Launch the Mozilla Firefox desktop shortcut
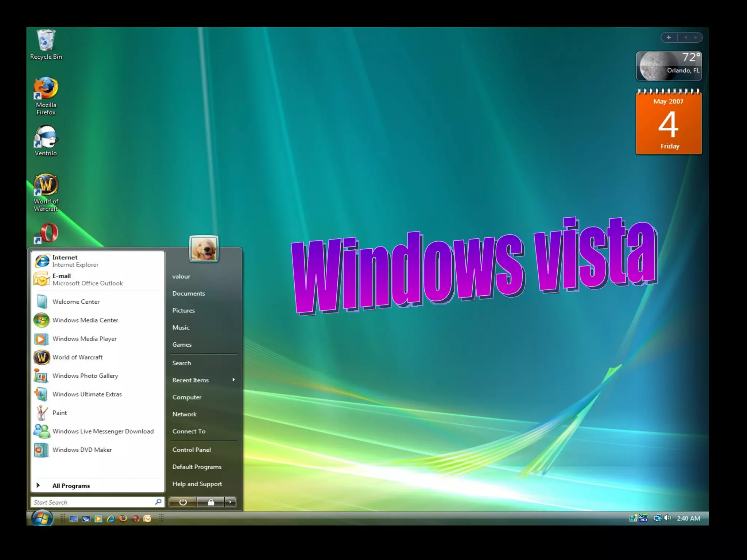The image size is (747, 560). [x=46, y=96]
